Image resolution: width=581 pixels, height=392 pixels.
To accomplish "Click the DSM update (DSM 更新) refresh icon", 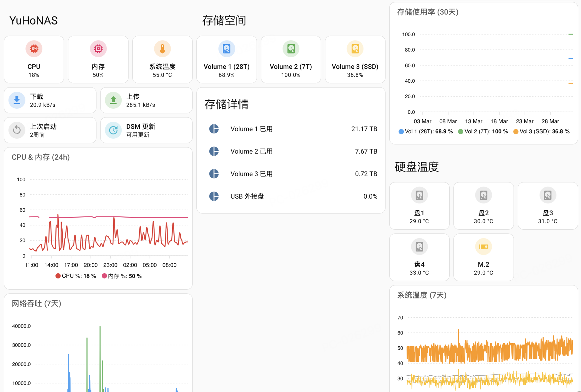I will coord(113,130).
